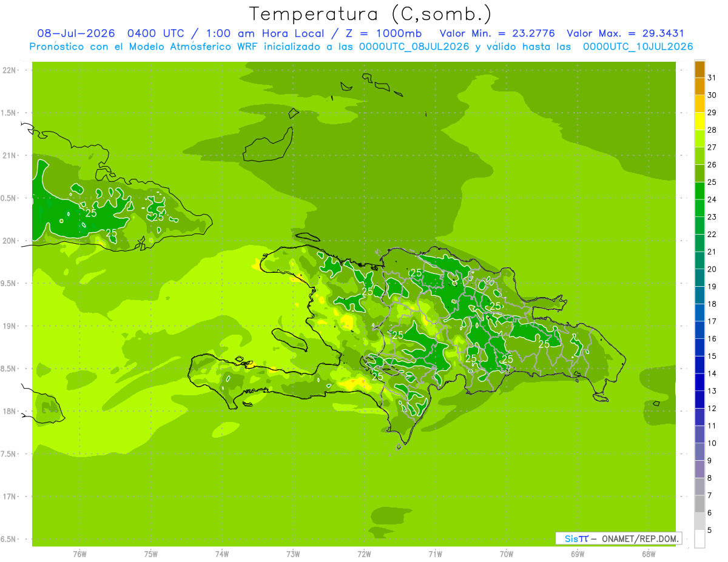
Task: Click the 22N latitude axis label
Action: (9, 70)
